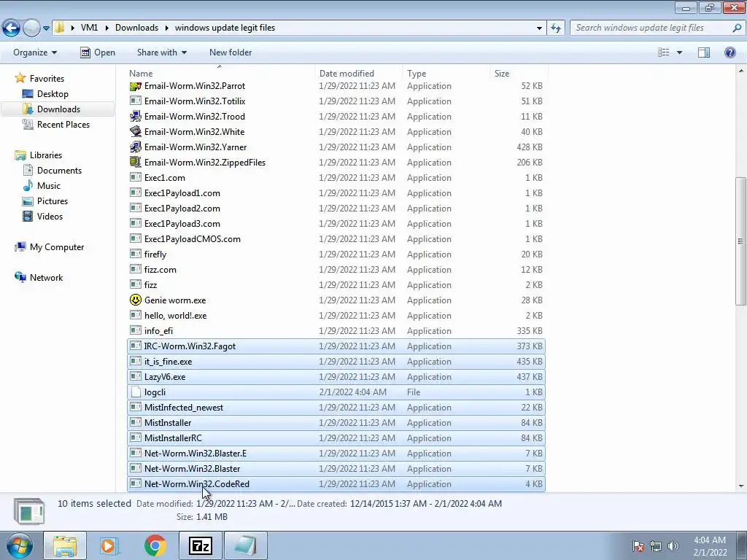
Task: Open Google Chrome from the taskbar
Action: click(155, 545)
